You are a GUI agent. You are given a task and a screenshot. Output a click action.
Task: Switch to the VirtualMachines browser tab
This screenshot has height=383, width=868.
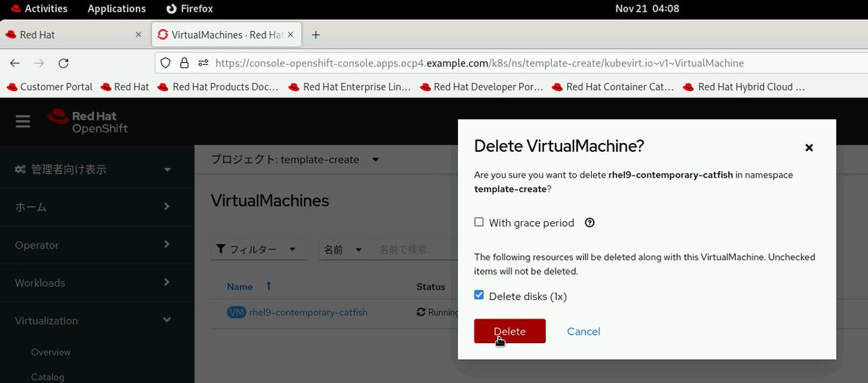click(x=227, y=35)
